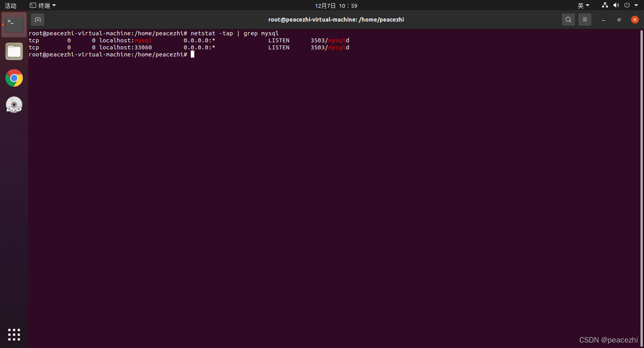Click the terminal cursor at the last prompt
The image size is (644, 348).
pyautogui.click(x=192, y=54)
